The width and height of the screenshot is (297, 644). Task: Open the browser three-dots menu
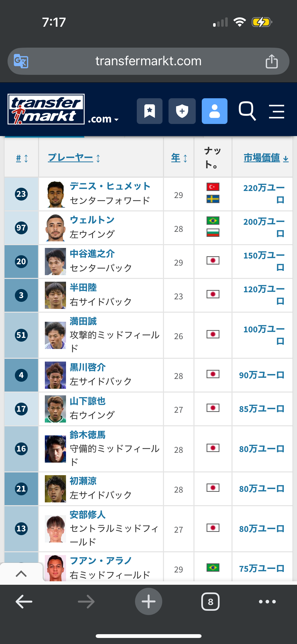coord(267,602)
